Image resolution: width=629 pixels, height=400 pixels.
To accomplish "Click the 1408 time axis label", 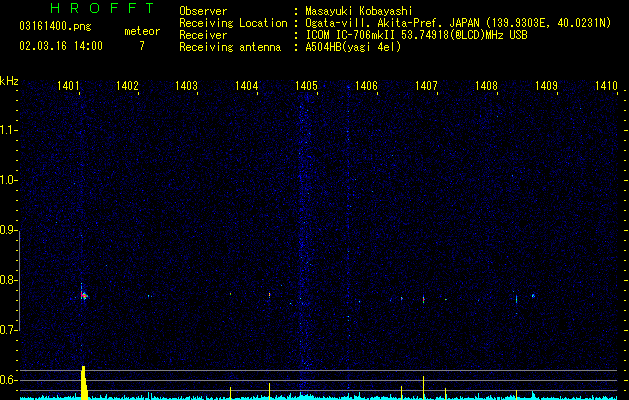I will click(486, 85).
